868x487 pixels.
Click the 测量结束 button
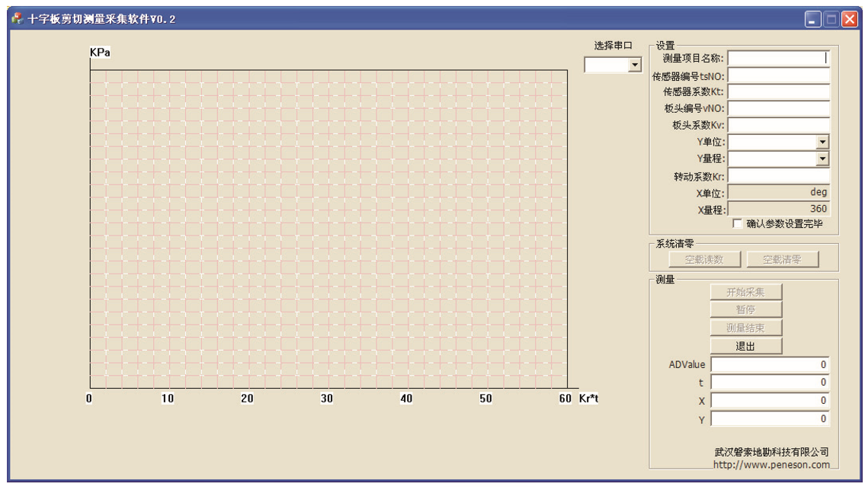click(x=745, y=328)
